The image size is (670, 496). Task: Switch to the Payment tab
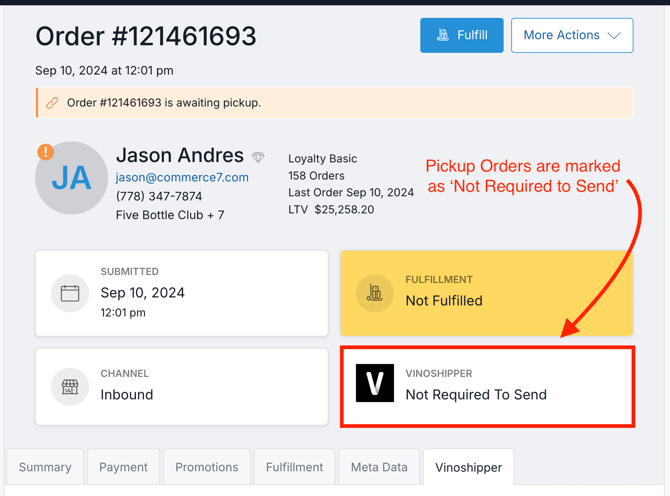pos(123,467)
